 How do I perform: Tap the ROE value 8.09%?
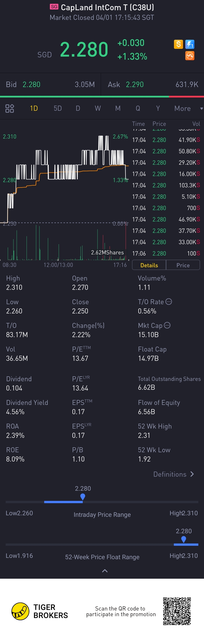tap(15, 459)
